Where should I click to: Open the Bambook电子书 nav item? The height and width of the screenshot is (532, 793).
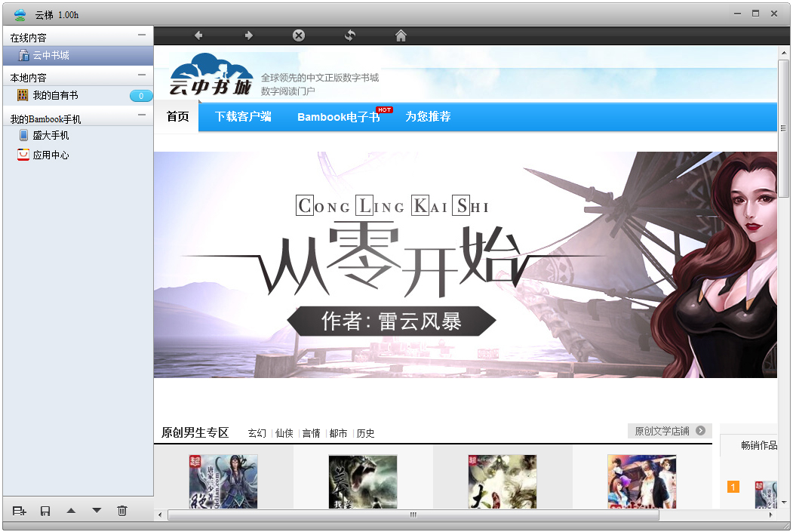[339, 117]
